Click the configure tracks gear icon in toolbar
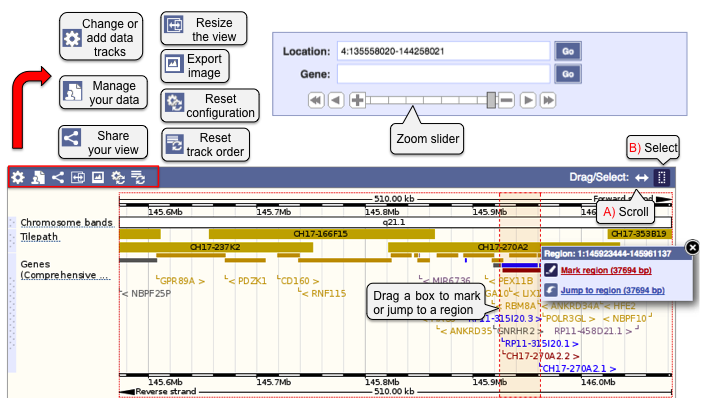Viewport: 709px width, 408px height. [x=17, y=177]
